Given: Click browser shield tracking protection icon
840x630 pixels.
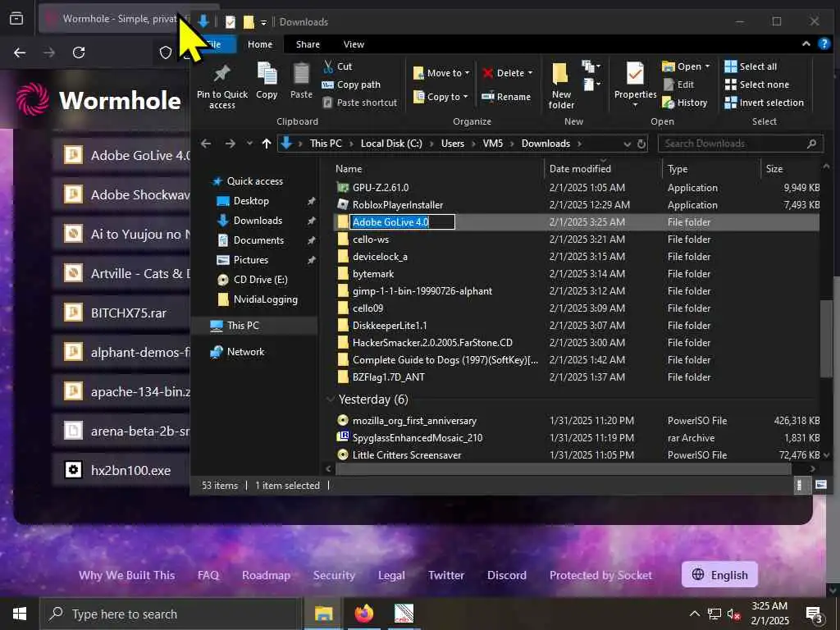Looking at the screenshot, I should 166,52.
